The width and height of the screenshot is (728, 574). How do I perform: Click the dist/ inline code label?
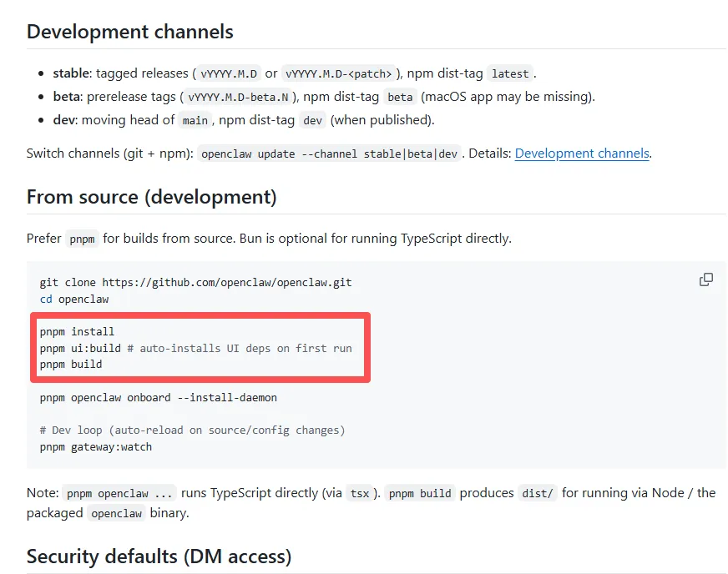point(537,493)
